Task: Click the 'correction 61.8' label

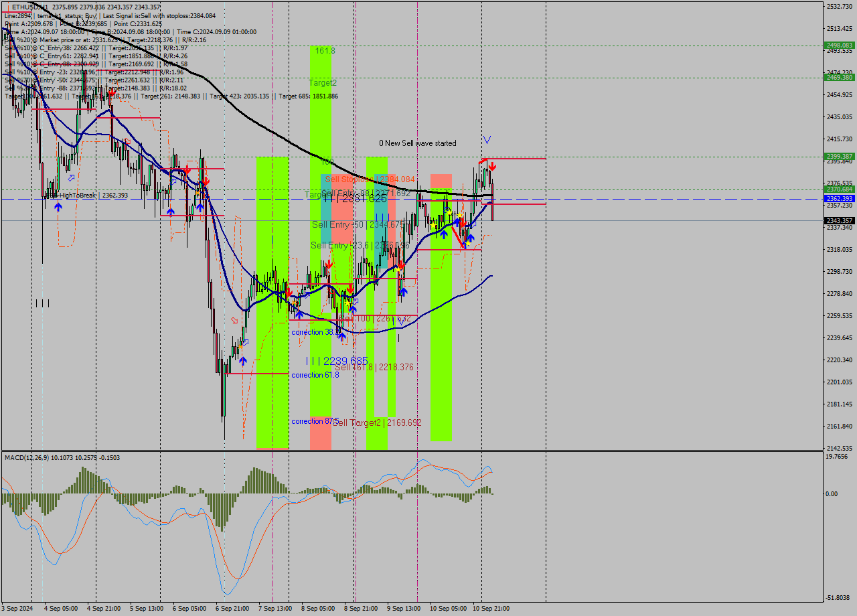Action: pos(315,375)
